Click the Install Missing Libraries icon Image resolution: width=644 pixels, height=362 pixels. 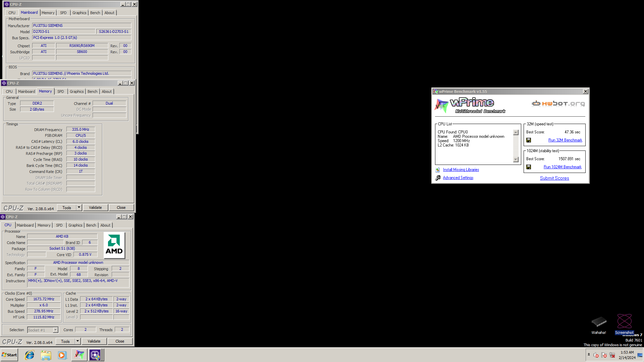(437, 170)
